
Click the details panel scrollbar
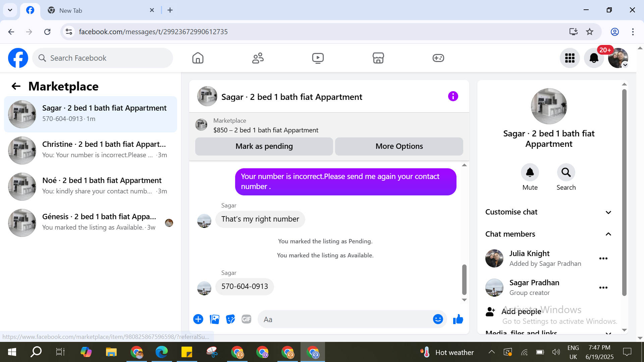(x=624, y=193)
